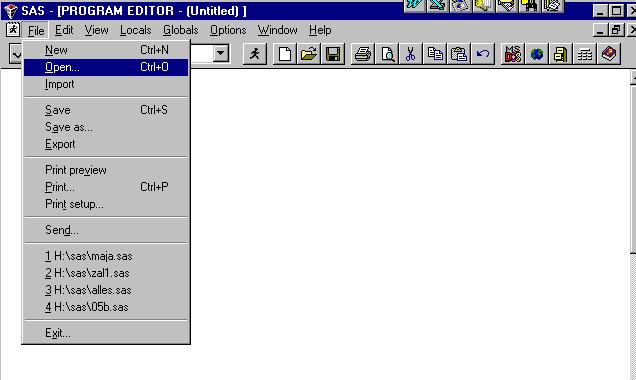Click the Paste clipboard toolbar icon

(x=459, y=54)
